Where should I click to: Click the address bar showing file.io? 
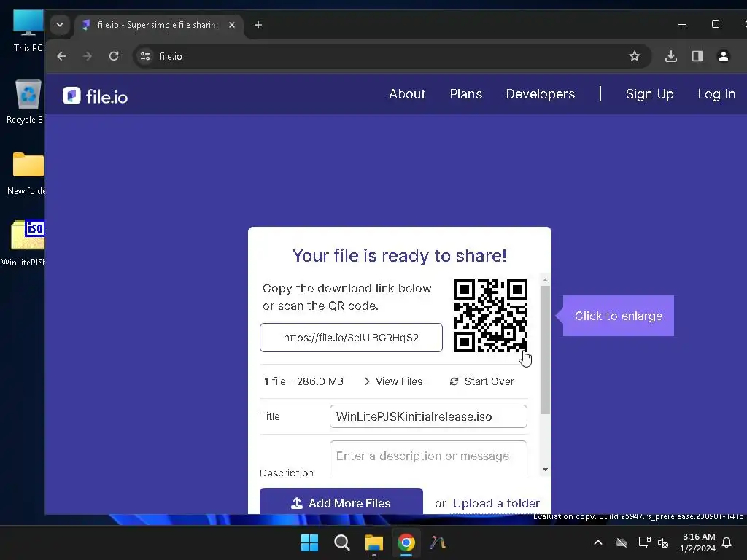pos(391,56)
